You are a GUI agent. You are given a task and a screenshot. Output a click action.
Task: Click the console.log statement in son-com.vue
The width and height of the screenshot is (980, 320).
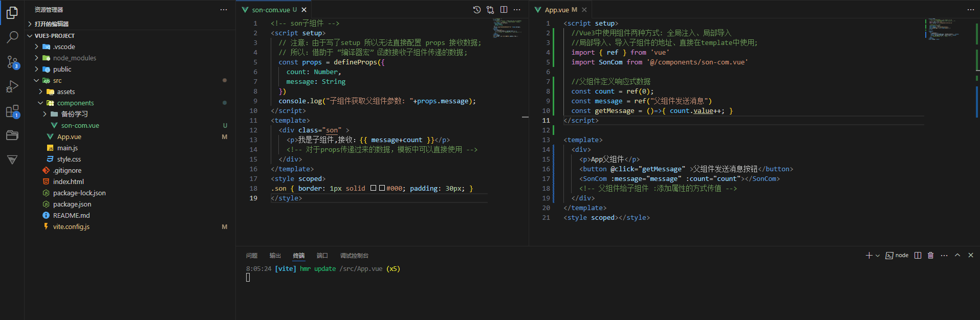pos(377,101)
